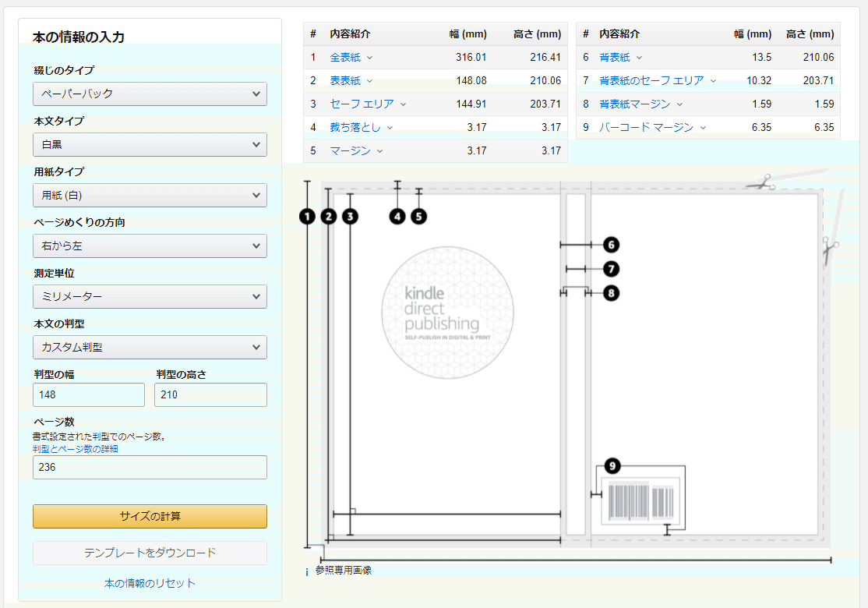The width and height of the screenshot is (868, 608).
Task: Click the バーコード マージン link in row 9
Action: coord(646,127)
